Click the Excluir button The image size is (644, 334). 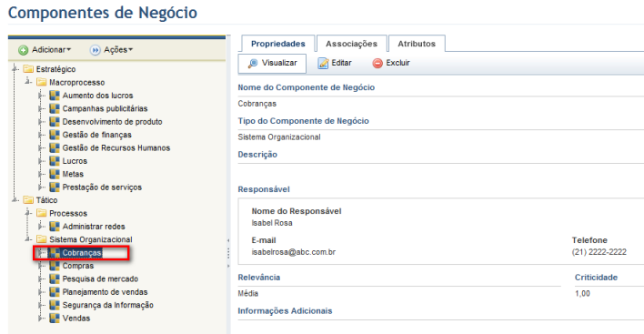point(391,64)
